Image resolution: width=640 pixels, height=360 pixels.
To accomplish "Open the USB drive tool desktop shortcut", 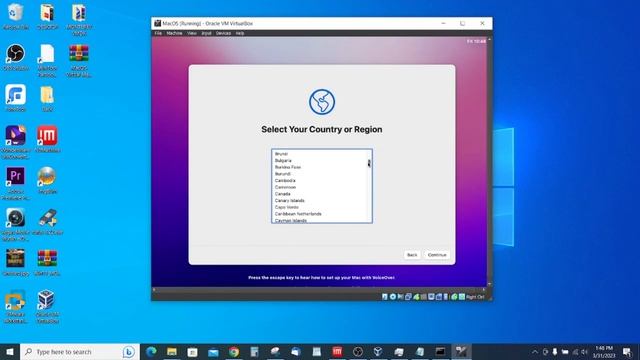I will [47, 222].
